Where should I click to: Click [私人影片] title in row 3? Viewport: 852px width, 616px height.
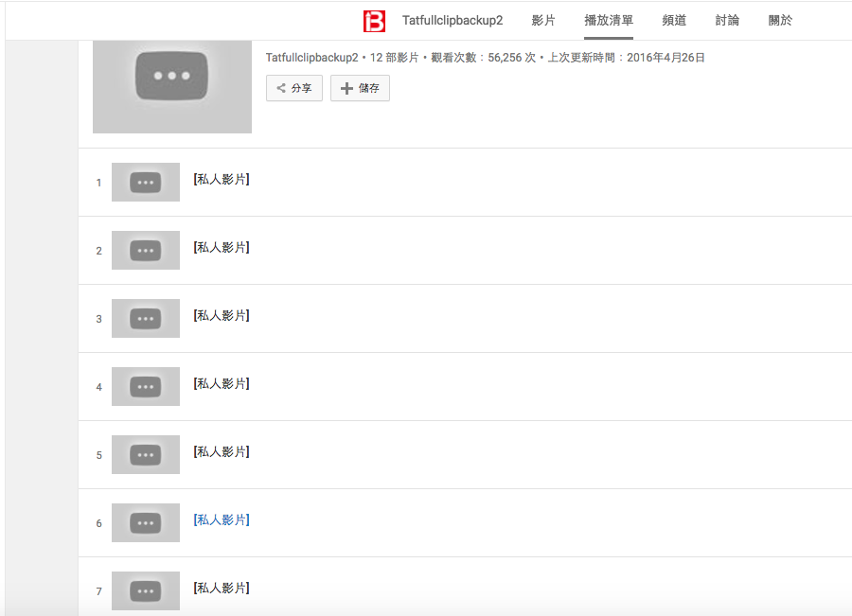222,316
